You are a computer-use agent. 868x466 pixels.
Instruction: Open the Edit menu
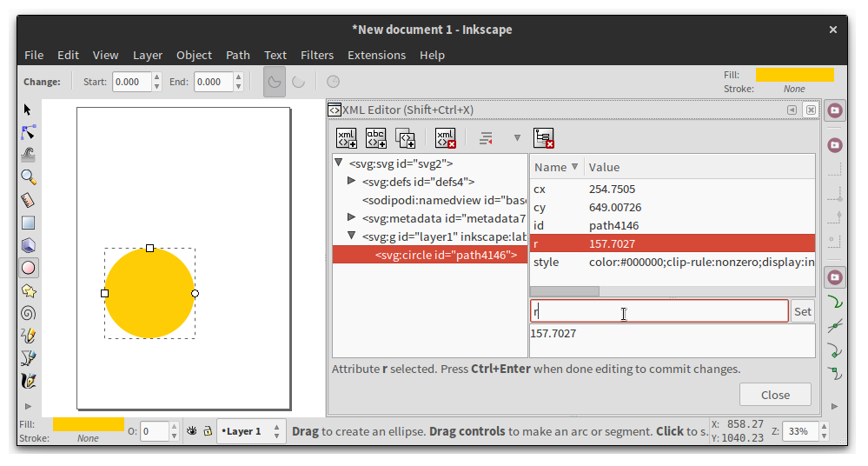68,56
